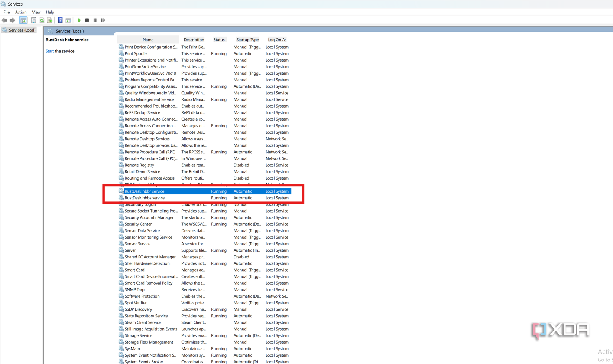Screen dimensions: 613x364
Task: Open the File menu
Action: [7, 12]
